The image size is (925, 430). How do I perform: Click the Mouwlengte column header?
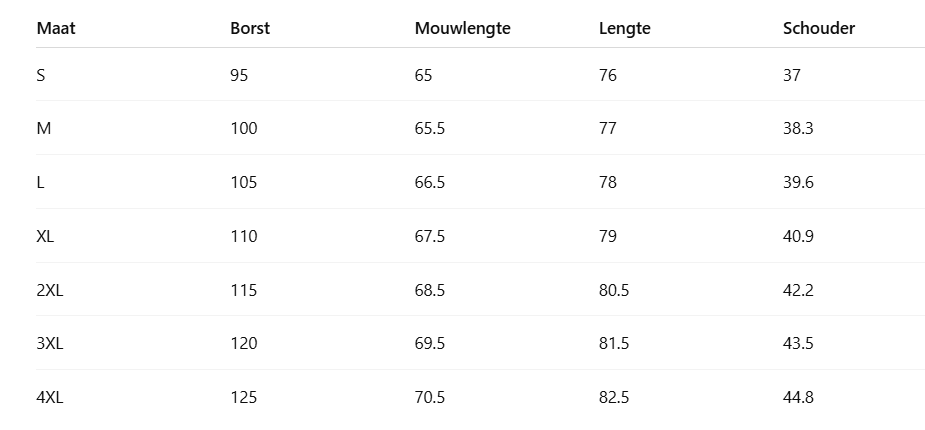click(462, 28)
